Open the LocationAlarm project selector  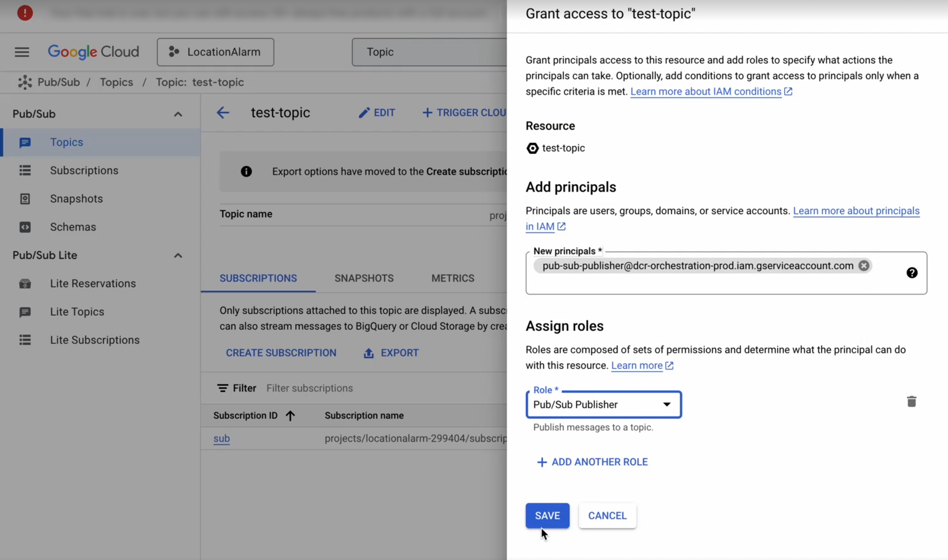[215, 52]
